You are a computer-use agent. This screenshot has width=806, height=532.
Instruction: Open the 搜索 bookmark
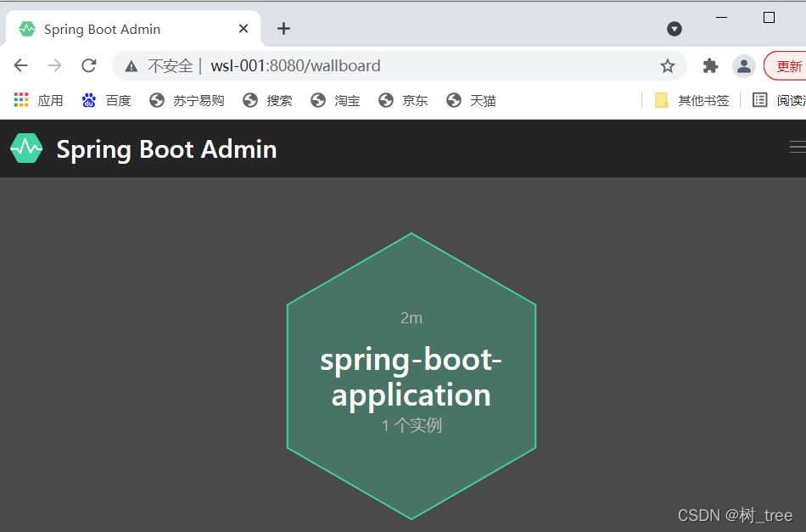coord(267,100)
